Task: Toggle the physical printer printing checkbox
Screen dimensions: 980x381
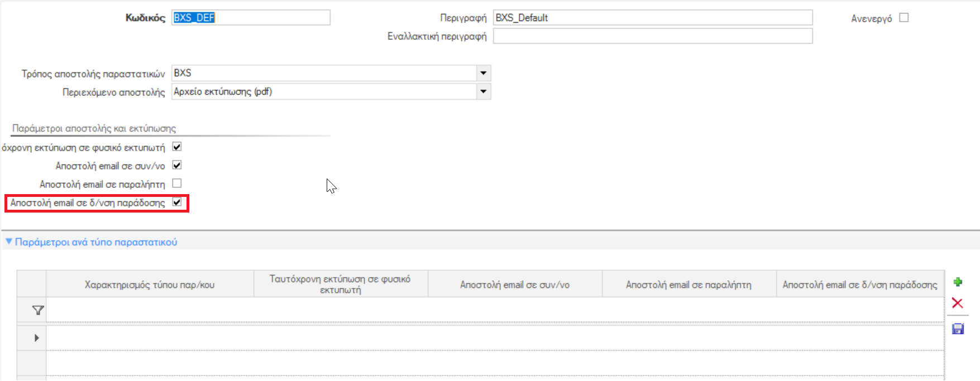Action: pos(177,147)
